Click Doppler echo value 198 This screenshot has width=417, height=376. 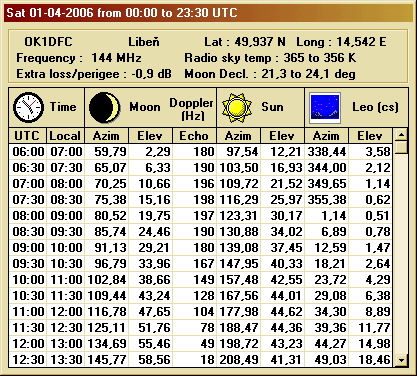pos(195,200)
